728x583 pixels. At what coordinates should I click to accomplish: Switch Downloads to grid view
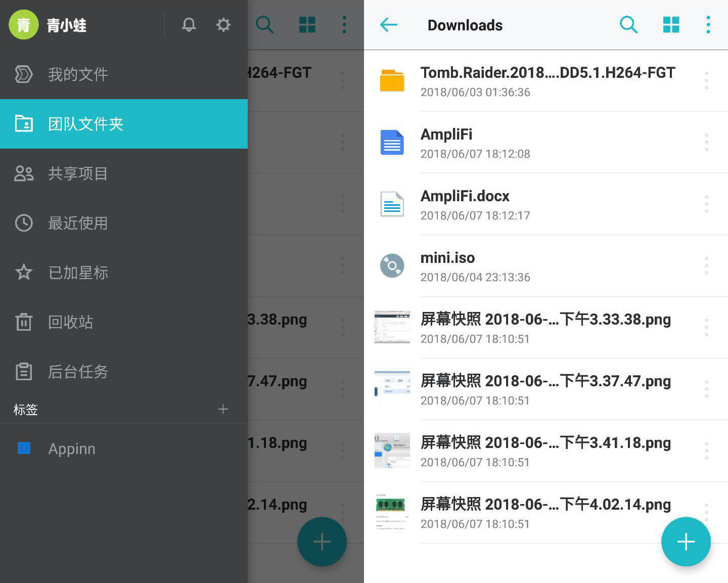(x=671, y=24)
